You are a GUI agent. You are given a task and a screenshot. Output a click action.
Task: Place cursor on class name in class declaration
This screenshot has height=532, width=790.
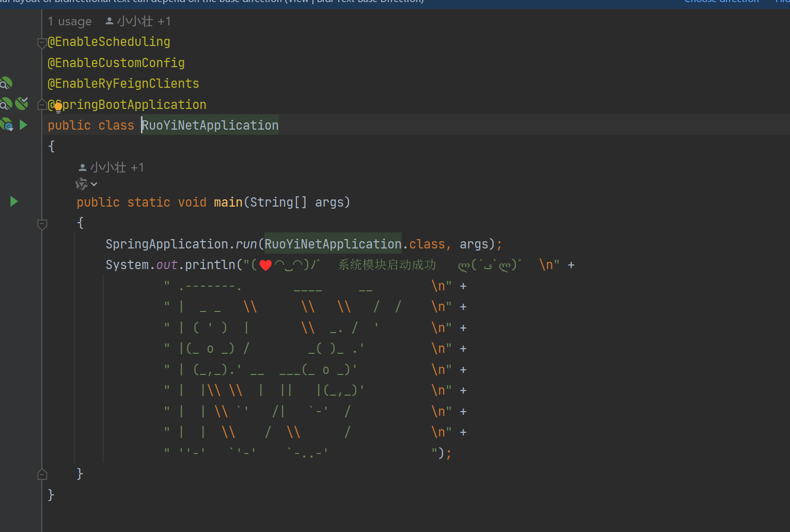click(x=210, y=126)
